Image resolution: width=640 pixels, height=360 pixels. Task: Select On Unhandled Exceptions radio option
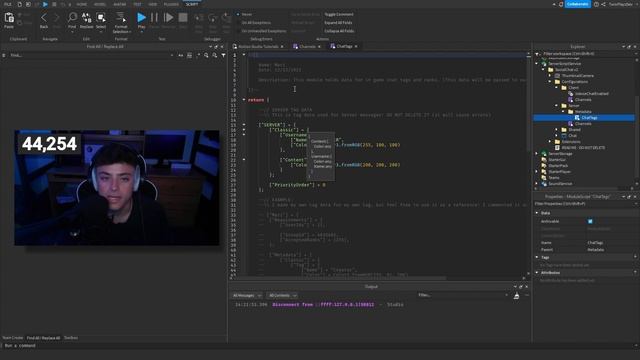coord(238,31)
